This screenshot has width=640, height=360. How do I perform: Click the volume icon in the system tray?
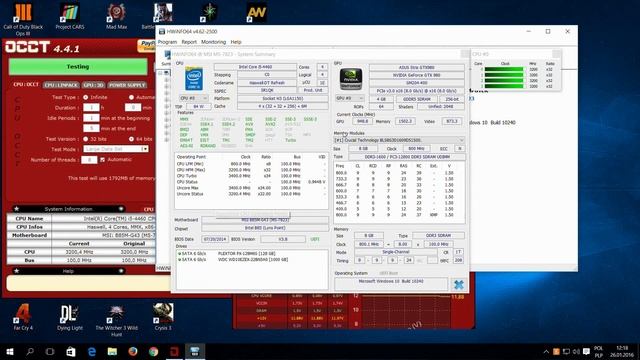tap(576, 351)
